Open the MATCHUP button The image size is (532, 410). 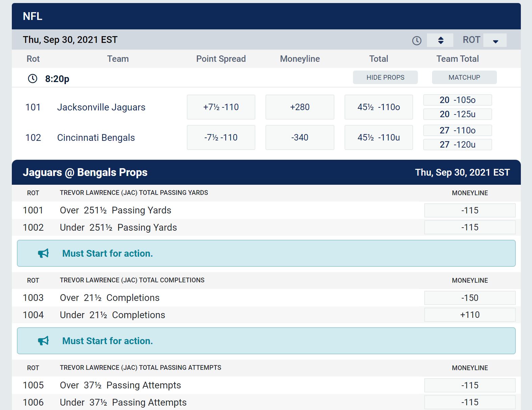pyautogui.click(x=464, y=77)
